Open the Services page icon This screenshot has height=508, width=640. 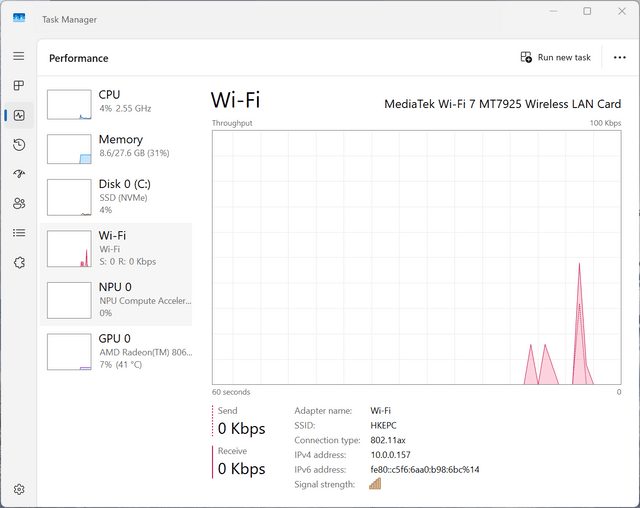coord(19,262)
